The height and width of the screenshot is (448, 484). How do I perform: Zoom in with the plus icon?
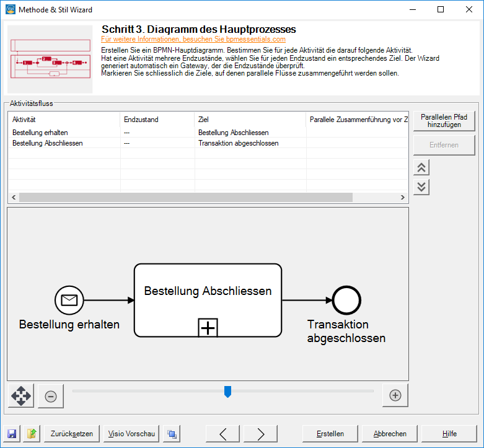395,395
